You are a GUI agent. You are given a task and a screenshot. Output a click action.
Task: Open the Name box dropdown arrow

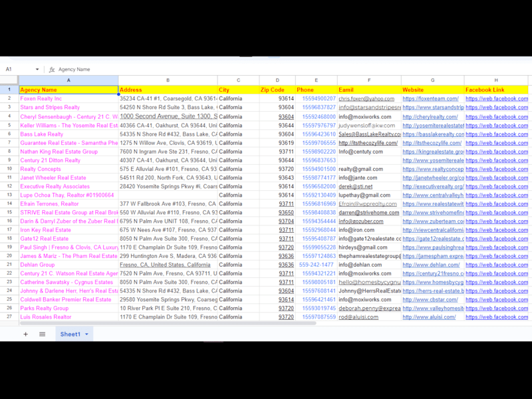pos(37,69)
